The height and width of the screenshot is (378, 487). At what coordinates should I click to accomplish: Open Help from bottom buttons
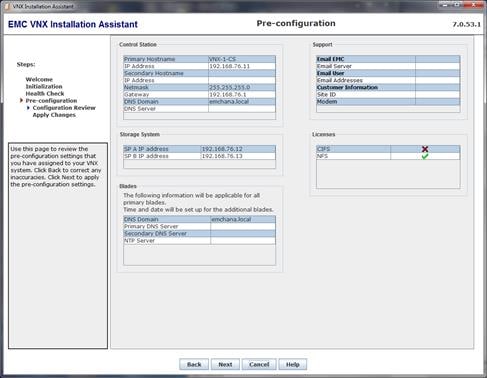coord(292,364)
